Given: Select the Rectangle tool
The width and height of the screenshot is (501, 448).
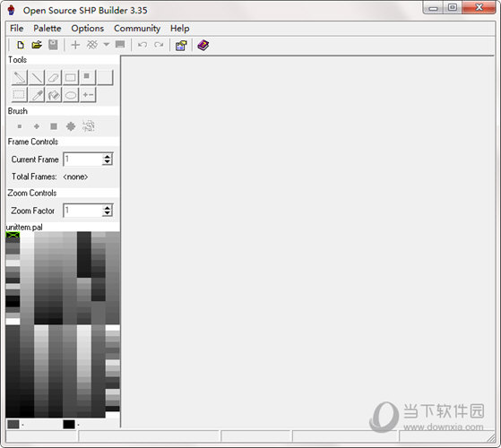Looking at the screenshot, I should tap(71, 78).
